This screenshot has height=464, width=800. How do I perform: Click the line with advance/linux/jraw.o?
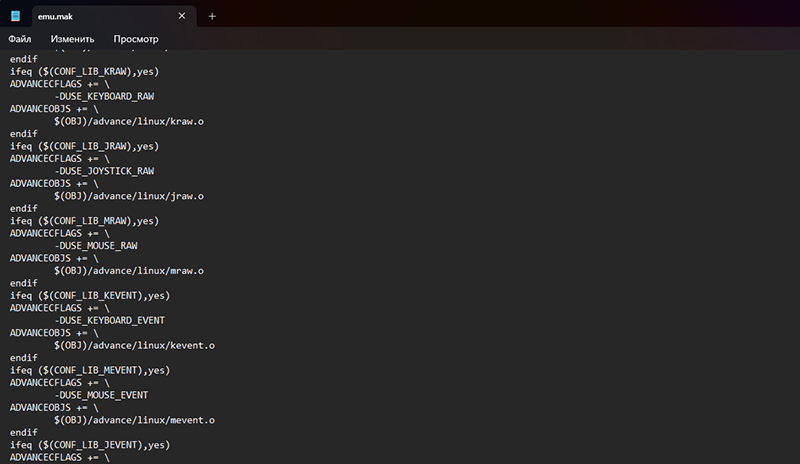tap(129, 196)
